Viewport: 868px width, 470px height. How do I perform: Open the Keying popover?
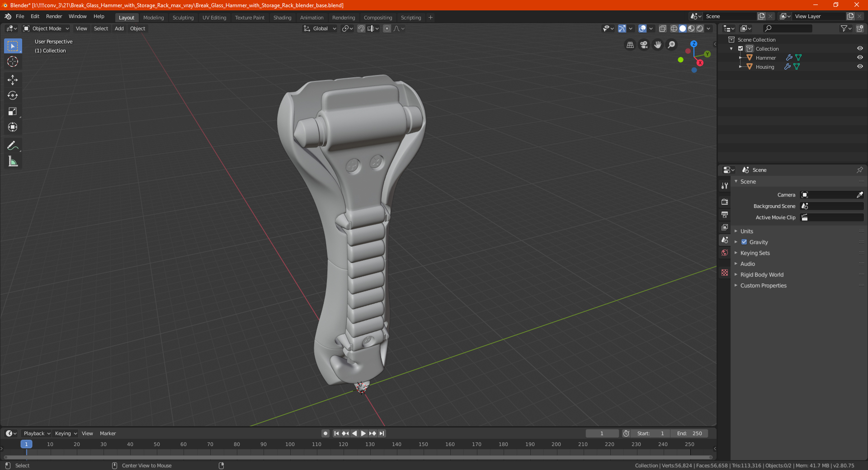point(66,433)
